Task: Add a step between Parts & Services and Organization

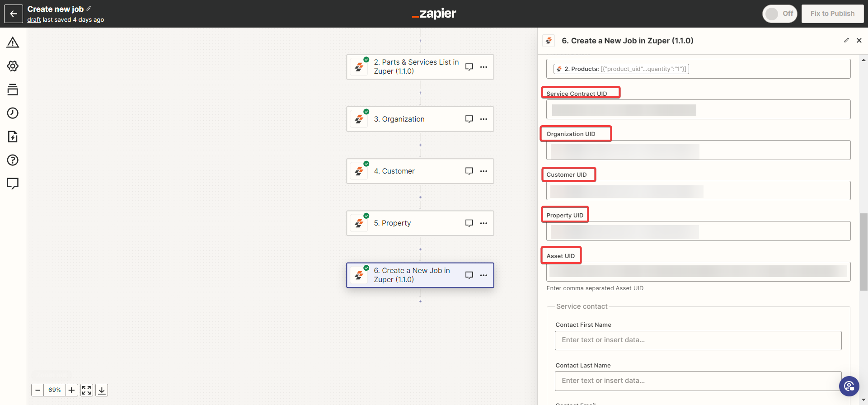Action: 420,93
